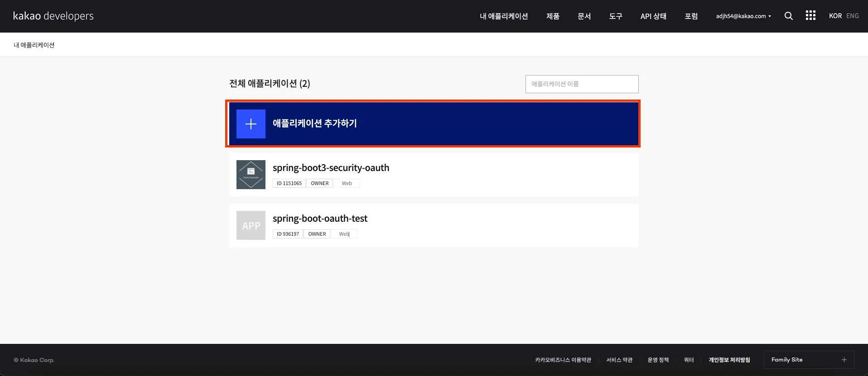Open spring-boot3-security-oauth app icon

point(251,175)
